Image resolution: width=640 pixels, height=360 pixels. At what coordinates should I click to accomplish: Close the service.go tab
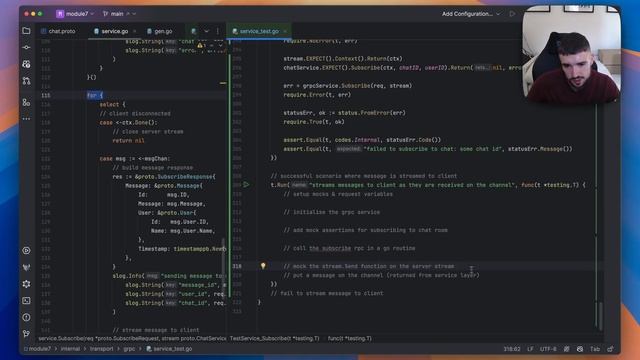(x=134, y=31)
